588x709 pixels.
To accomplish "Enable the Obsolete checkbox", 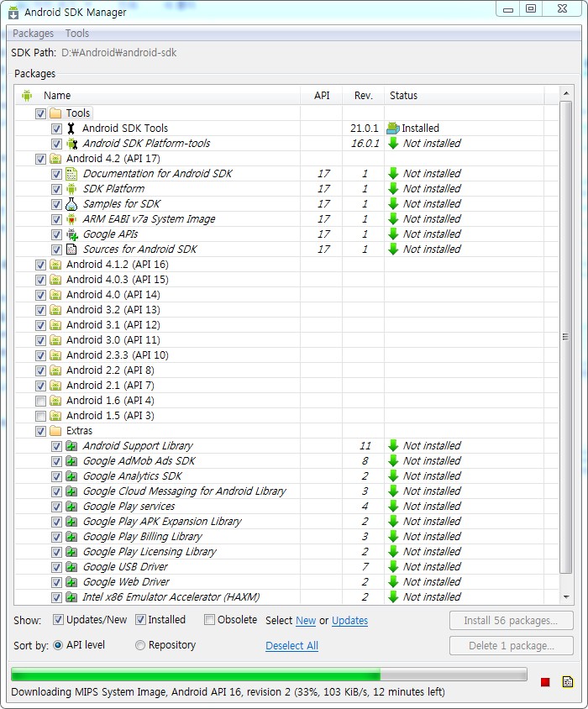I will click(209, 619).
